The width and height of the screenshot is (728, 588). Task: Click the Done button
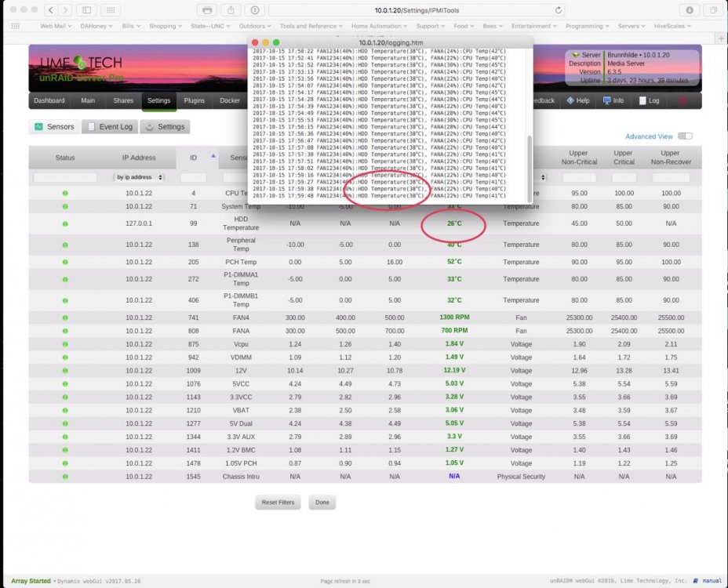coord(322,502)
